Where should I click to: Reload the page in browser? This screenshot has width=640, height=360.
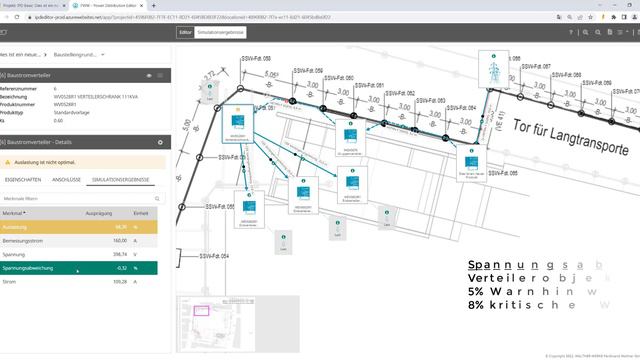17,17
